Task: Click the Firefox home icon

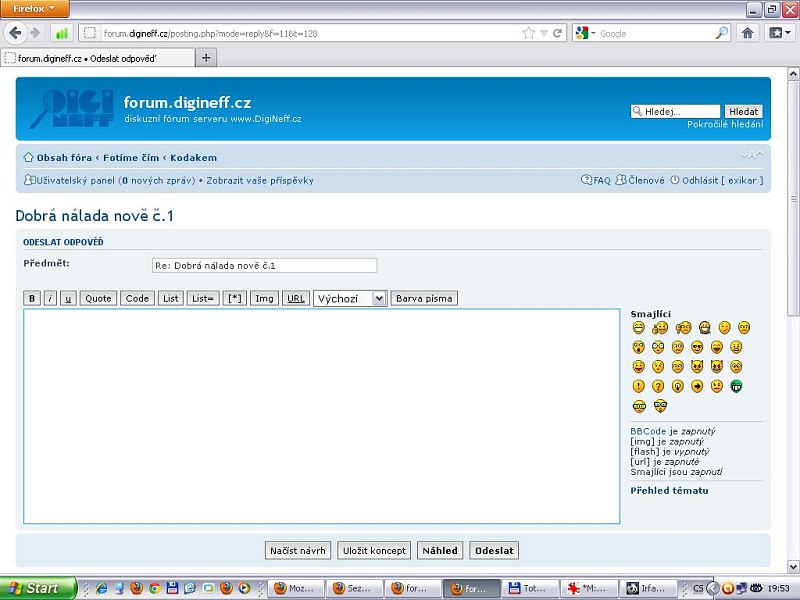Action: pyautogui.click(x=747, y=33)
